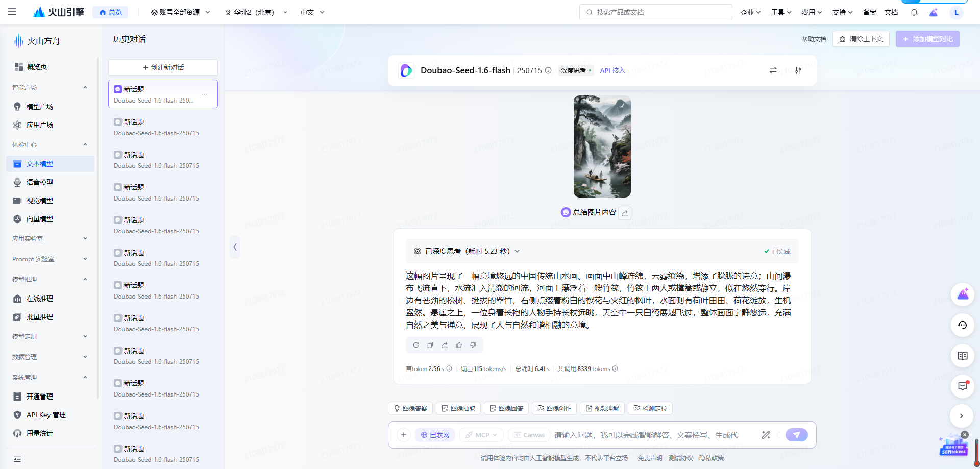Select the 视频理解 quick prompt

click(602, 408)
